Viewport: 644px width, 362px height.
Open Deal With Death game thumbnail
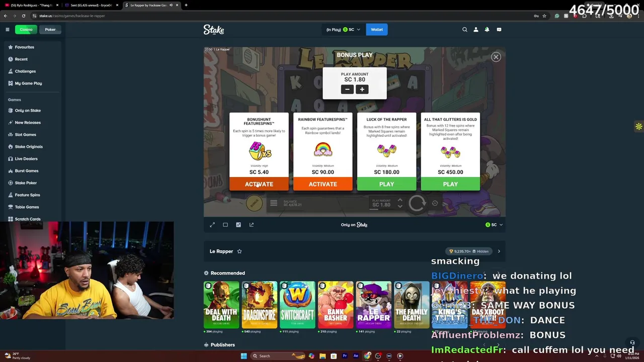point(221,305)
